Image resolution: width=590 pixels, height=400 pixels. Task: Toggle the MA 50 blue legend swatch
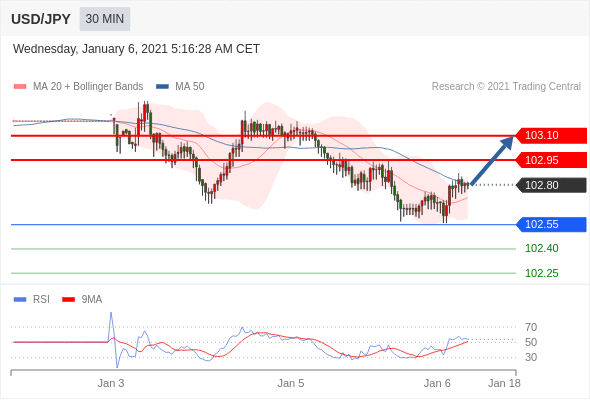coord(163,87)
